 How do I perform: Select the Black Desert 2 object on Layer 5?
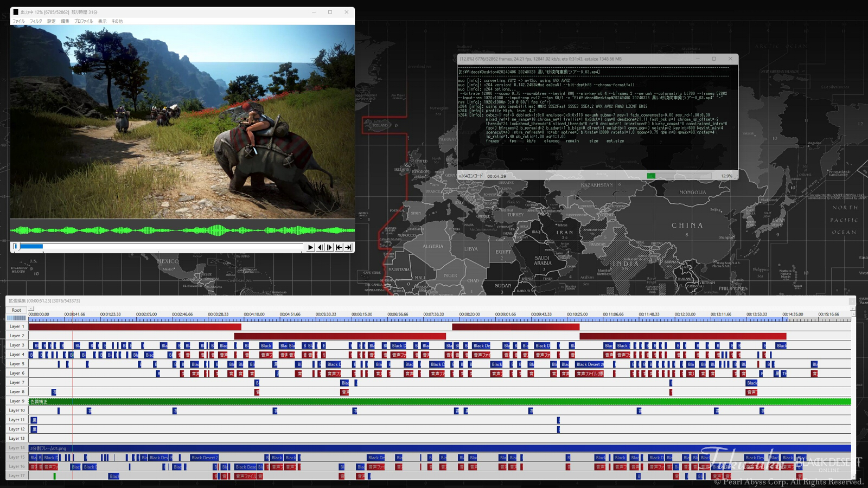pyautogui.click(x=589, y=364)
